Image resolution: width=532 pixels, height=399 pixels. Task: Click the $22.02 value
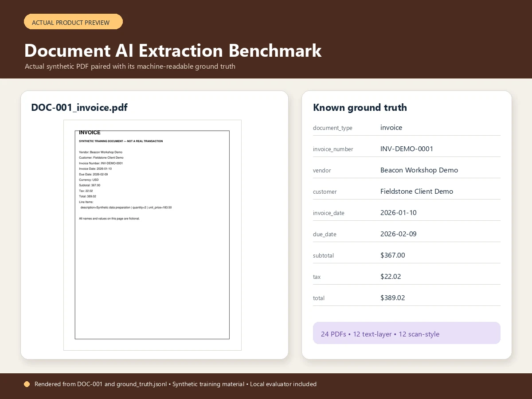(391, 277)
